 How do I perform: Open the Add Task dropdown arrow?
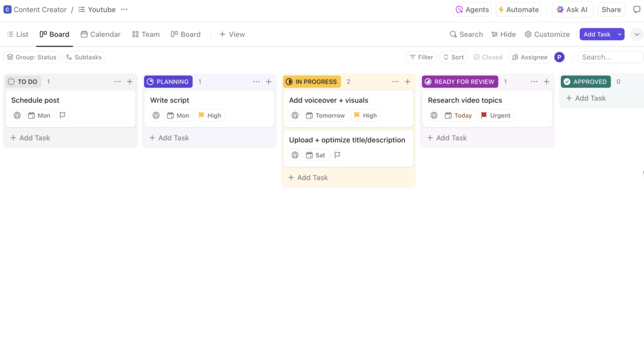619,34
